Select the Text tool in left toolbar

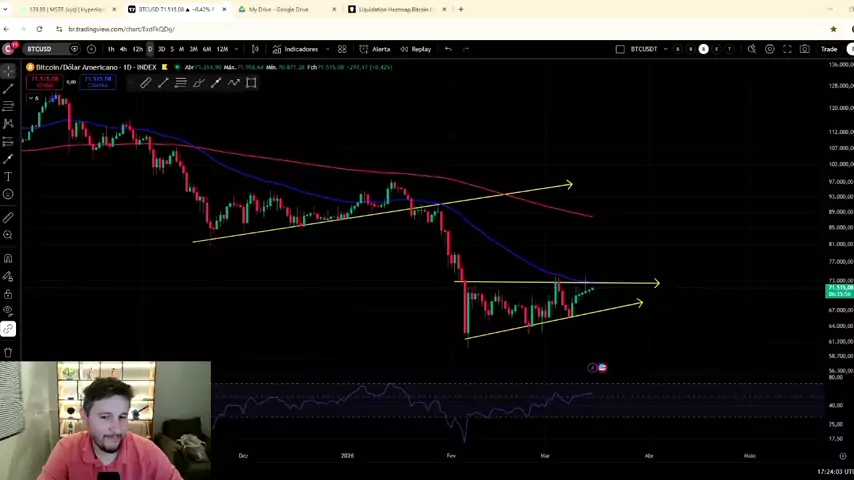(8, 176)
